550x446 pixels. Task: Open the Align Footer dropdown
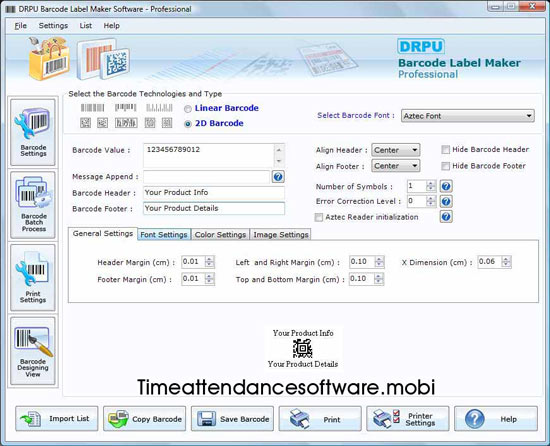(x=395, y=166)
